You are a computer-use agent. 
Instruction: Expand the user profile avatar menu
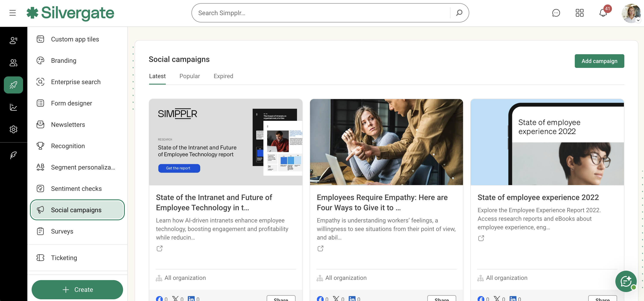pos(631,13)
